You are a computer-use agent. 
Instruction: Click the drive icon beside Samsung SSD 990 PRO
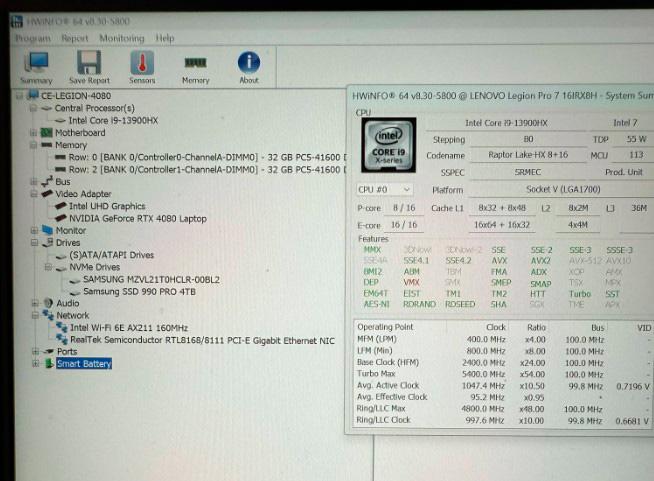click(75, 292)
